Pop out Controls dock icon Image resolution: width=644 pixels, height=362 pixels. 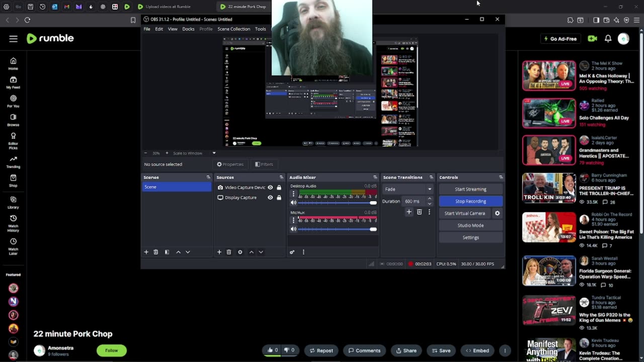(x=501, y=177)
